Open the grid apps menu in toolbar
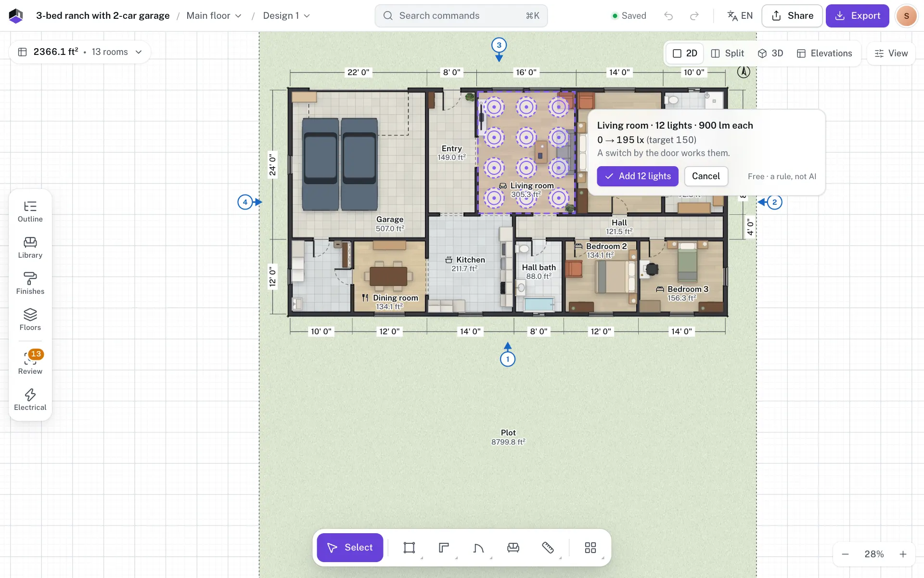The height and width of the screenshot is (578, 924). pyautogui.click(x=590, y=548)
